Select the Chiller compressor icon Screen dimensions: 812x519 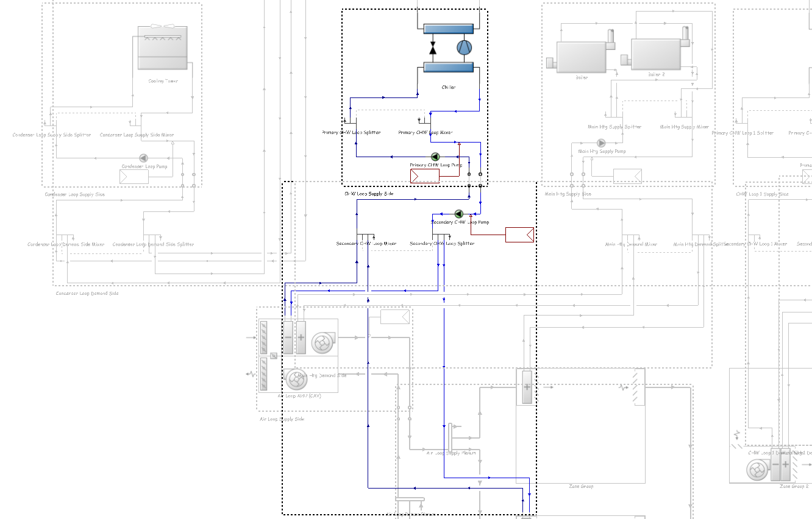(x=465, y=48)
